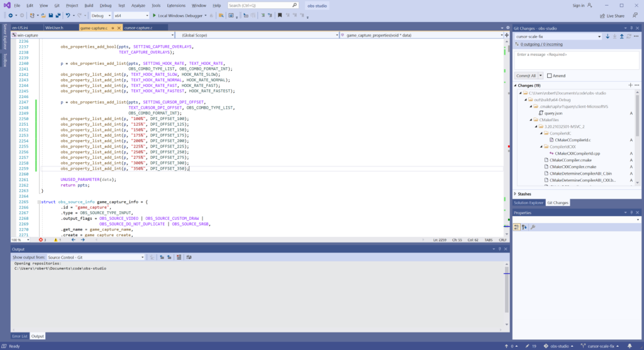Open Global Scope dropdown

(257, 35)
